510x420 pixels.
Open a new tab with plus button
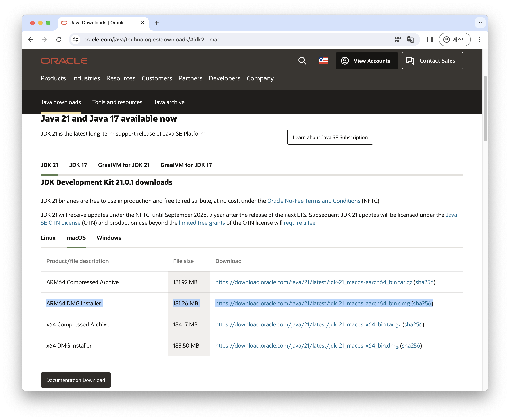(157, 23)
